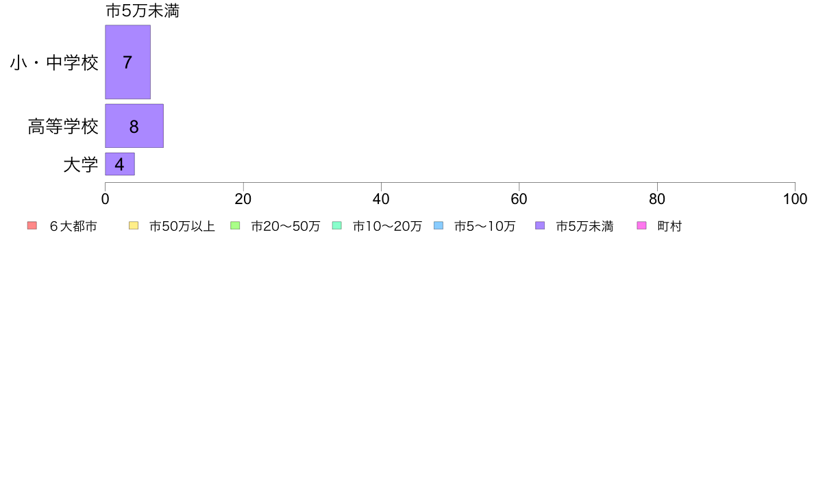
Task: Select the 高等学校 bar showing 8
Action: tap(134, 126)
